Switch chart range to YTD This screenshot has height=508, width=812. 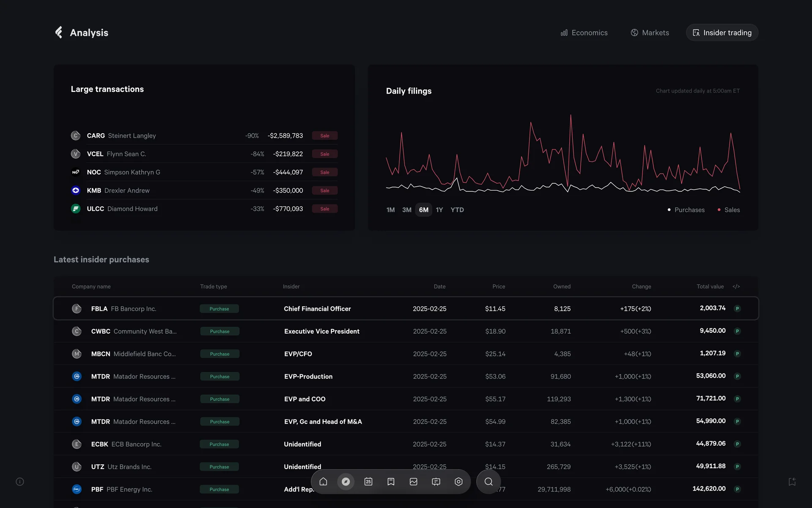(x=457, y=210)
